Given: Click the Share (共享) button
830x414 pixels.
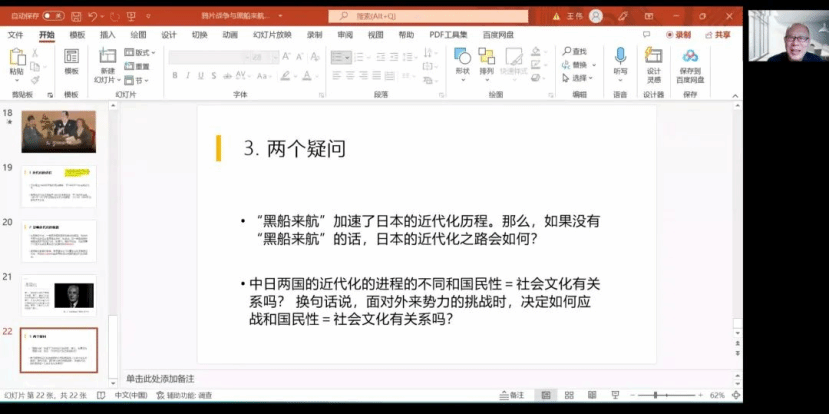Looking at the screenshot, I should coord(718,35).
